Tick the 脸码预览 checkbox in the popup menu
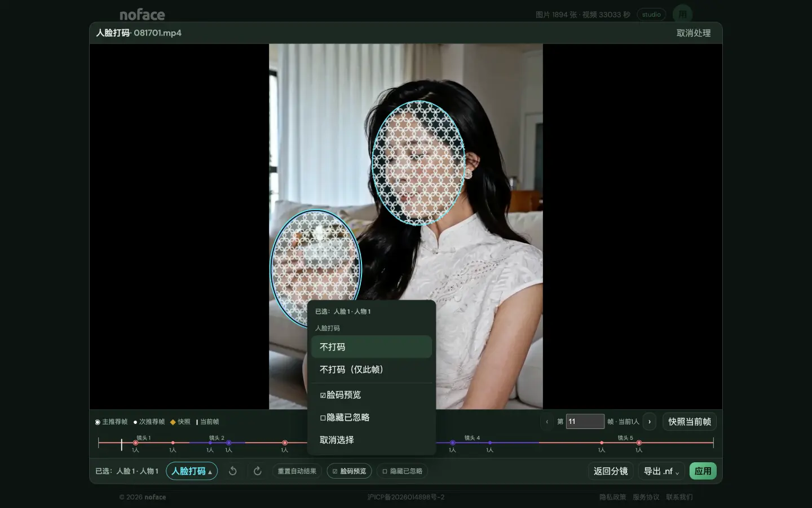Image resolution: width=812 pixels, height=508 pixels. 323,395
